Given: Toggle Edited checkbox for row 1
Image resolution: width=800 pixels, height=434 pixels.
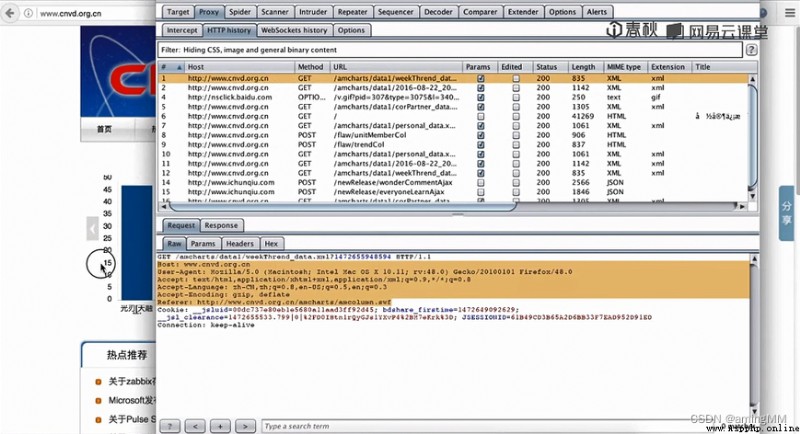Looking at the screenshot, I should pyautogui.click(x=516, y=79).
